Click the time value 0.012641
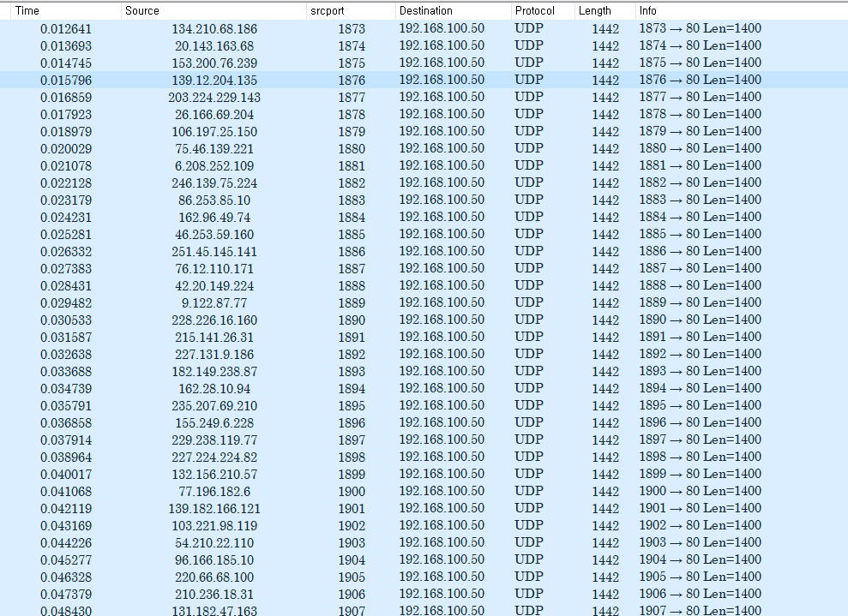This screenshot has height=616, width=848. [66, 29]
